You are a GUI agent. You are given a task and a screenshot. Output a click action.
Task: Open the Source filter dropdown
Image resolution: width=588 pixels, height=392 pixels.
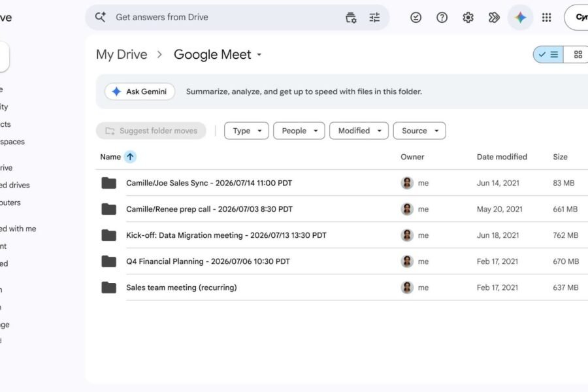419,131
